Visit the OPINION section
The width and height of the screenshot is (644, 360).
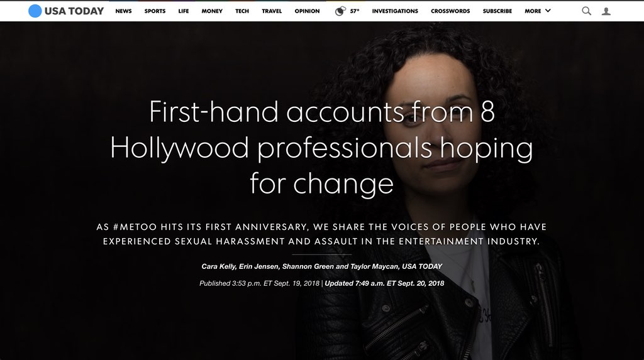coord(307,11)
